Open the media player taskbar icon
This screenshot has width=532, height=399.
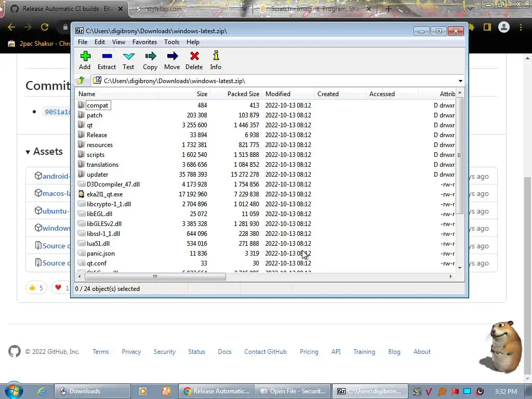[143, 391]
